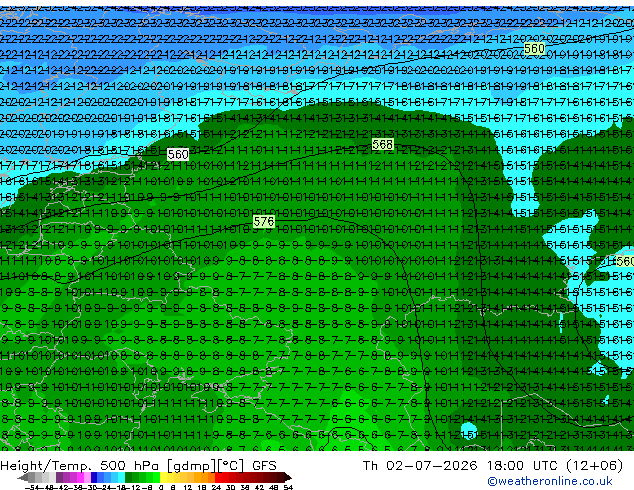The width and height of the screenshot is (634, 490).
Task: Open the weatheronline.co.uk copyright link
Action: click(550, 481)
